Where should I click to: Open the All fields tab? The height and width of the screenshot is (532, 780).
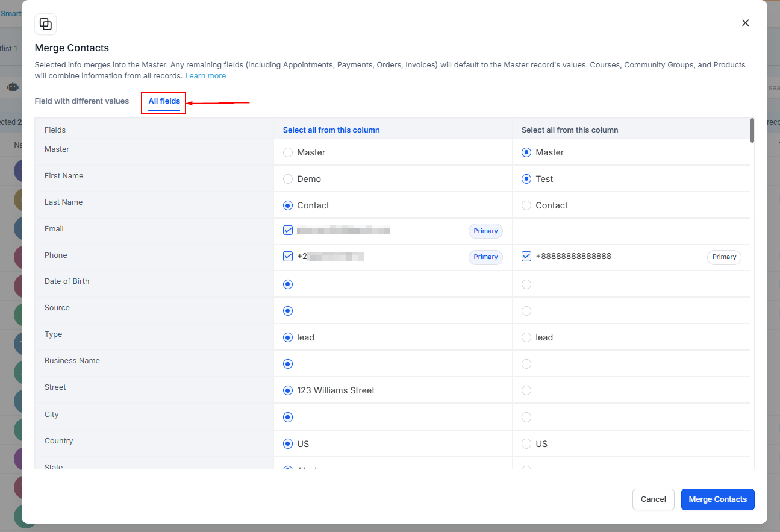[164, 101]
